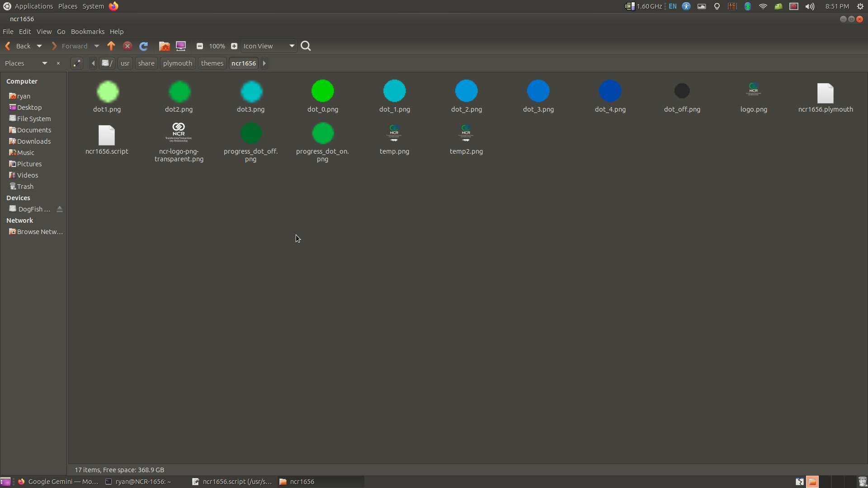Open the View menu
The width and height of the screenshot is (868, 488).
point(44,32)
